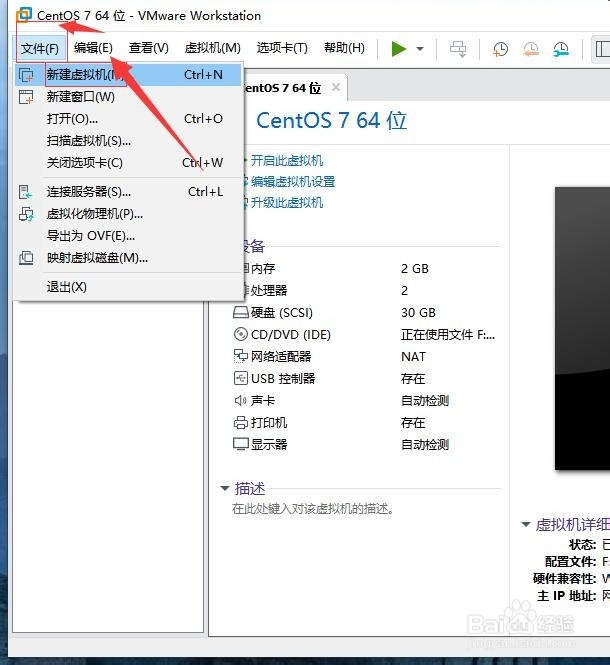Open the 编辑(E) menu
Viewport: 610px width, 665px height.
coord(93,48)
